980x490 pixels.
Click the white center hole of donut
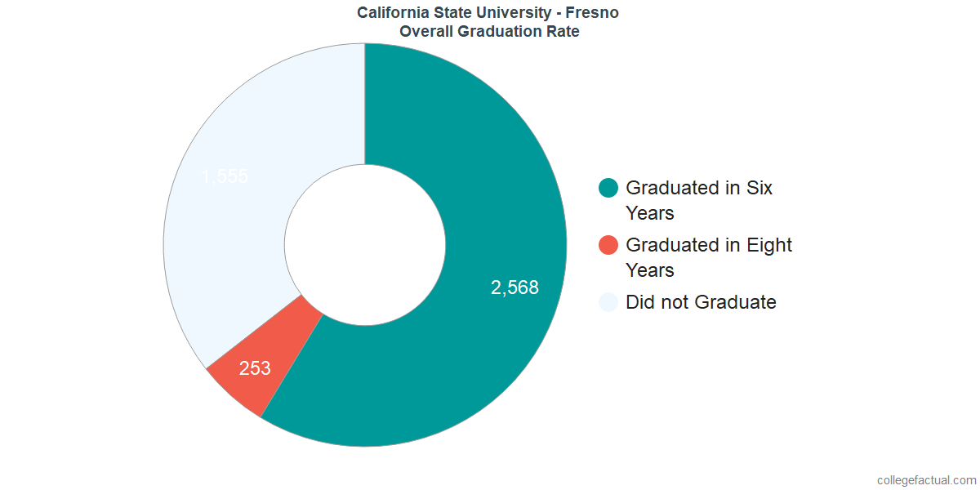point(365,245)
